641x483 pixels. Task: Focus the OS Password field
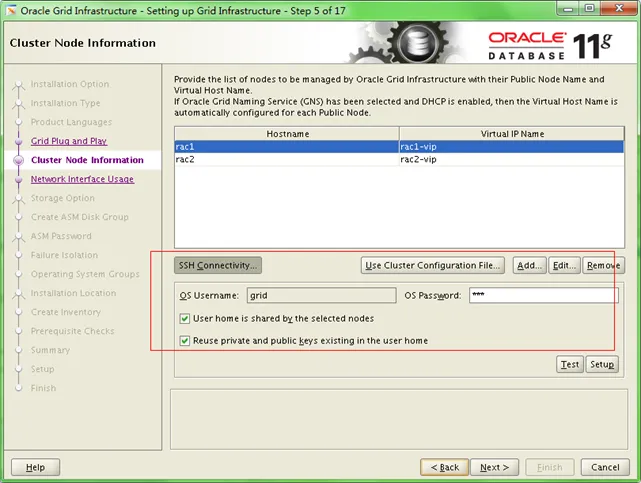(544, 295)
